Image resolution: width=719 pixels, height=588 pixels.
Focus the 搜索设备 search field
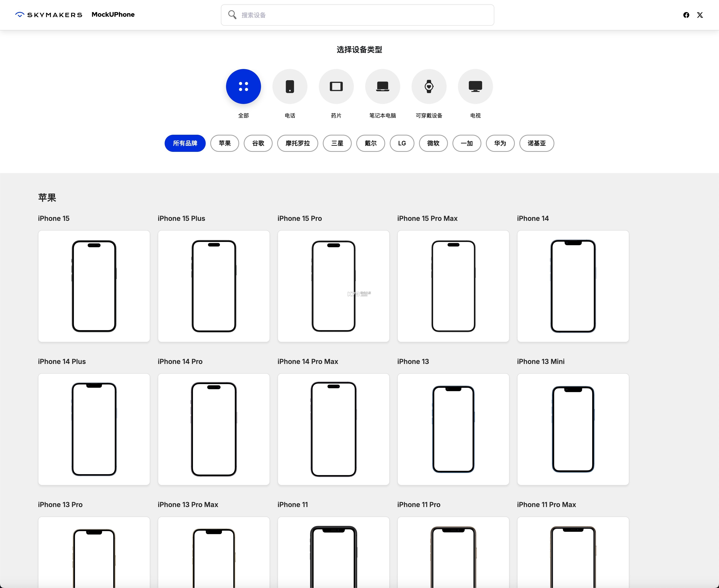tap(357, 15)
